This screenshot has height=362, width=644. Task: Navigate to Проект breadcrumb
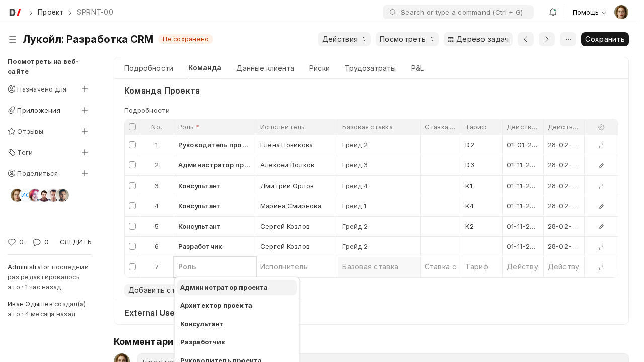point(50,12)
